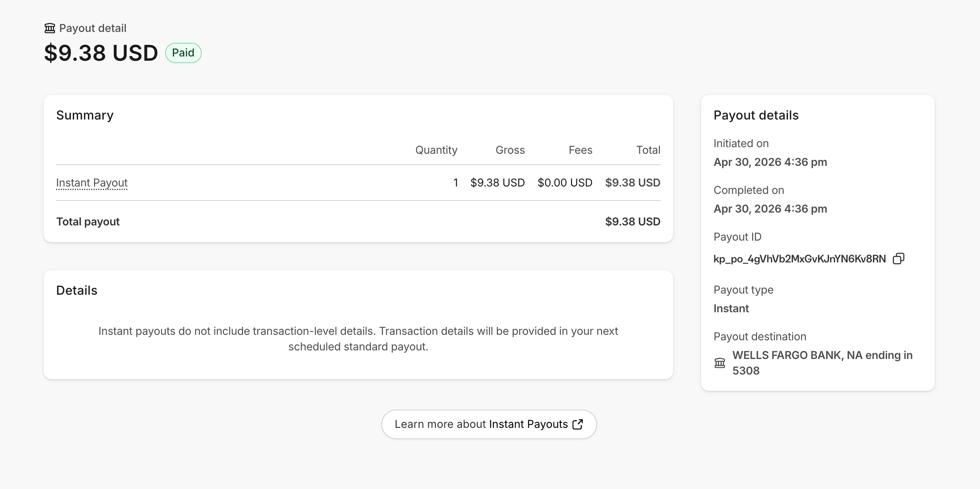Click the Total column header
The width and height of the screenshot is (980, 489).
coord(648,150)
